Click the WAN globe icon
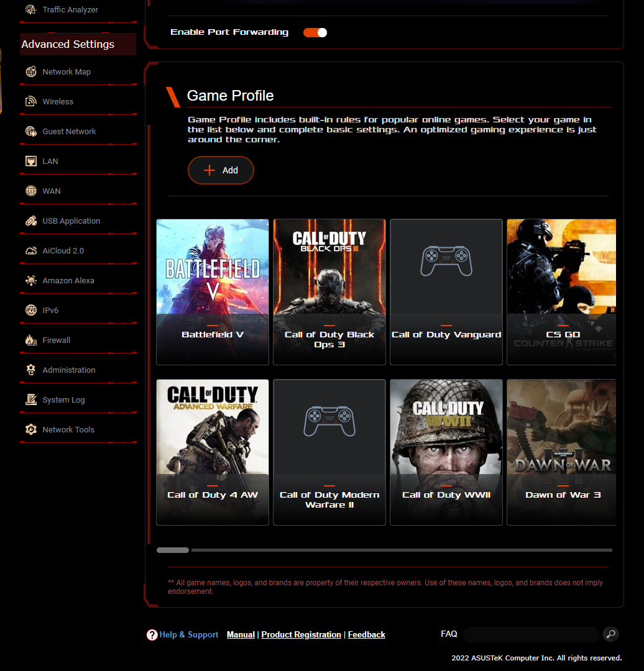Screen dimensions: 644x671 (31, 191)
